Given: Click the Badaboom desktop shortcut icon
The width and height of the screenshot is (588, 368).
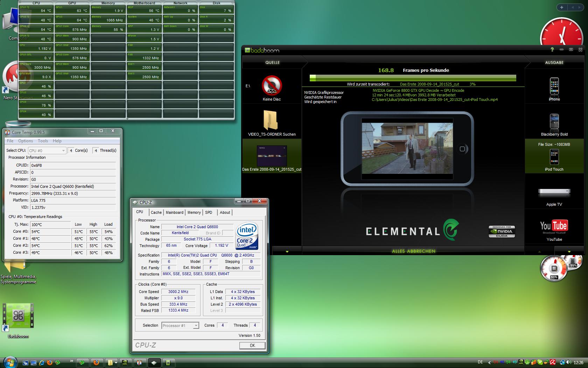Looking at the screenshot, I should tap(18, 316).
